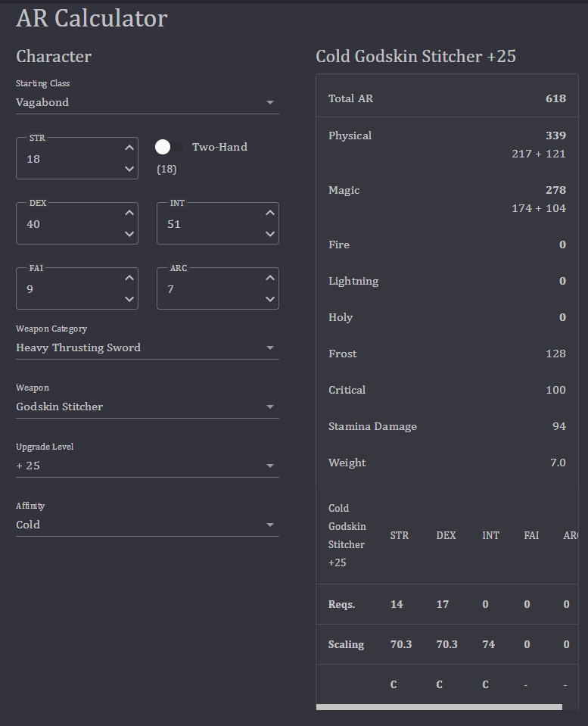Open the Weapon selection dropdown
588x726 pixels.
[147, 407]
